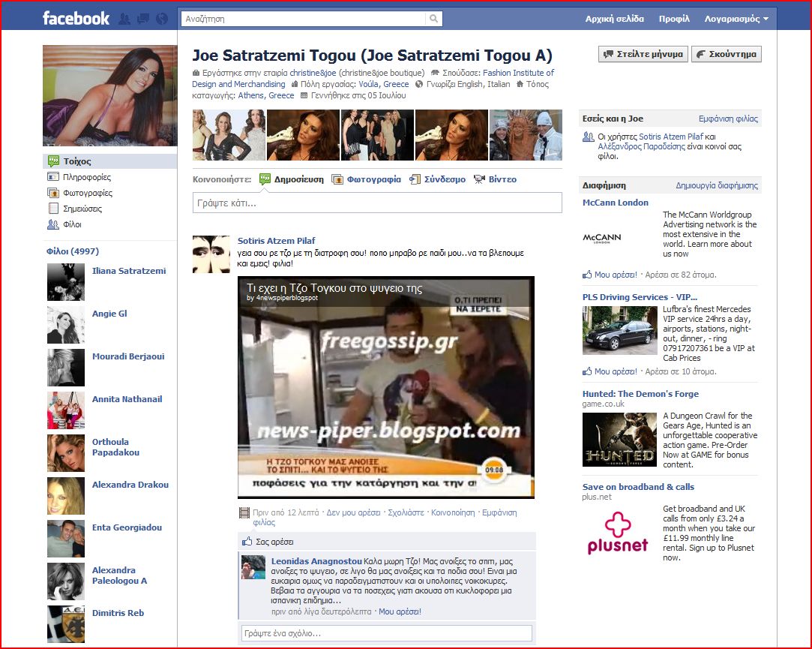Image resolution: width=812 pixels, height=649 pixels.
Task: Click the Δημοσίευση speech bubble icon
Action: point(265,179)
